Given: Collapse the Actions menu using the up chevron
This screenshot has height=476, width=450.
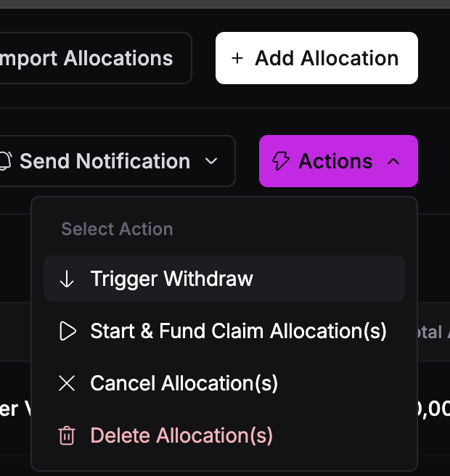Looking at the screenshot, I should [x=393, y=161].
